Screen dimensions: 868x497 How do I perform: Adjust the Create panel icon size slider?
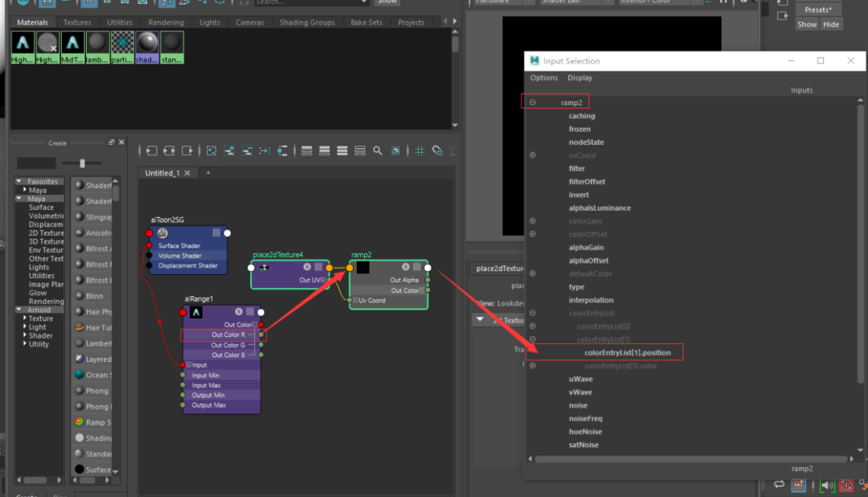(83, 163)
